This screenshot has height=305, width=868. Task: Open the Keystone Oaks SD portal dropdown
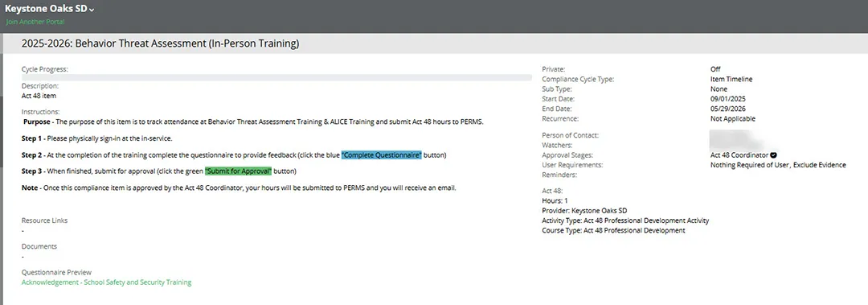50,9
